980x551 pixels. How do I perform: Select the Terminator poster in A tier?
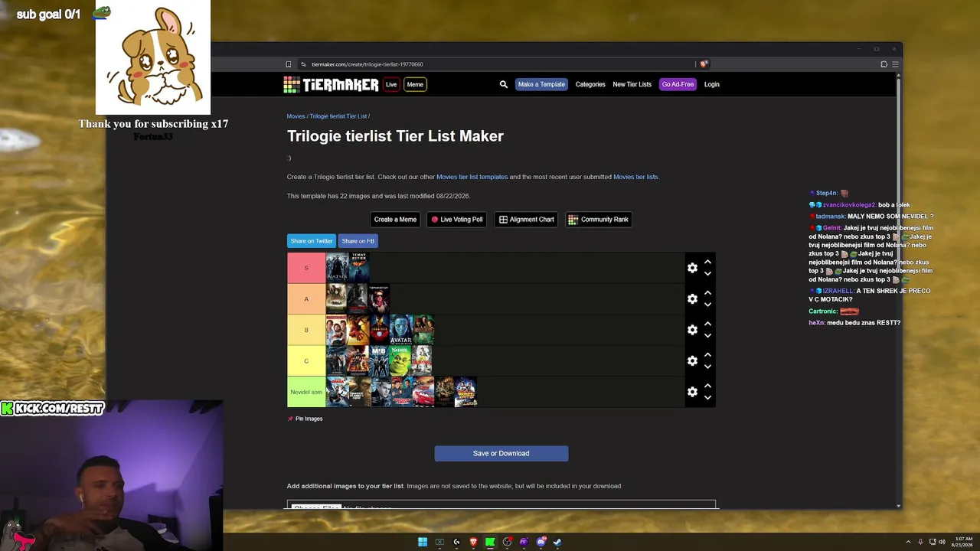tap(380, 298)
